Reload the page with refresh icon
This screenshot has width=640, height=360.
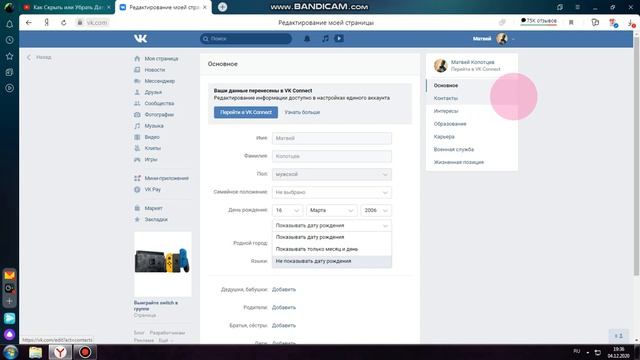(x=64, y=22)
